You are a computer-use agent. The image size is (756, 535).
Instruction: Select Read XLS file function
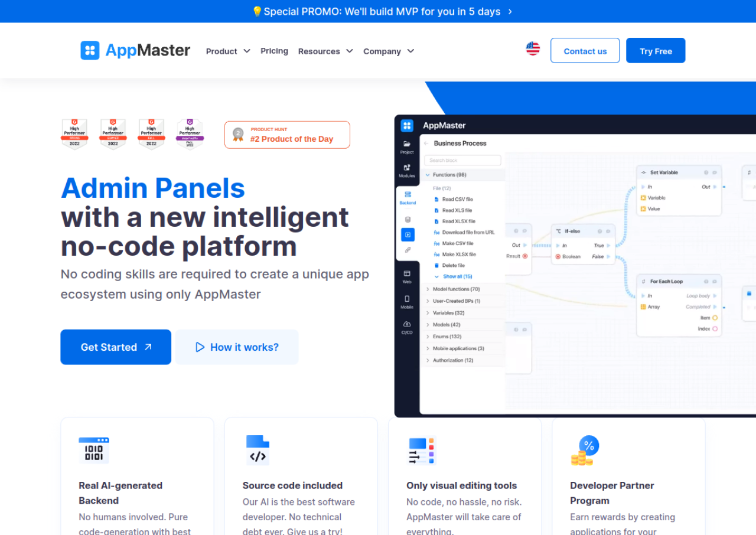point(457,210)
